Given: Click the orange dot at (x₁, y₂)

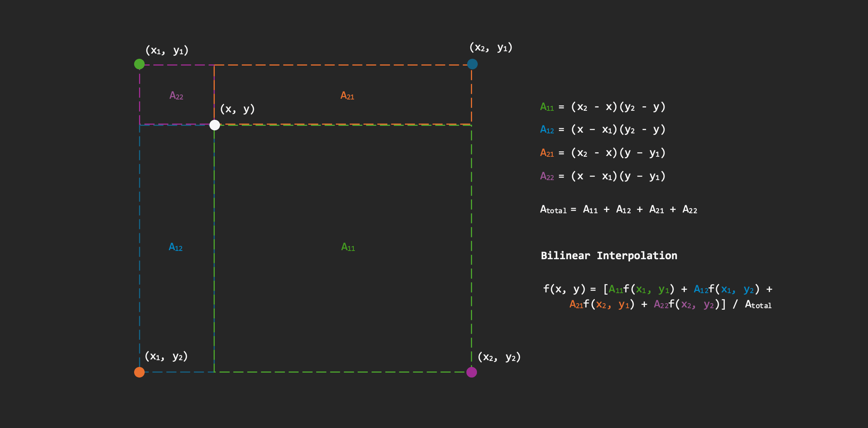Looking at the screenshot, I should (139, 372).
